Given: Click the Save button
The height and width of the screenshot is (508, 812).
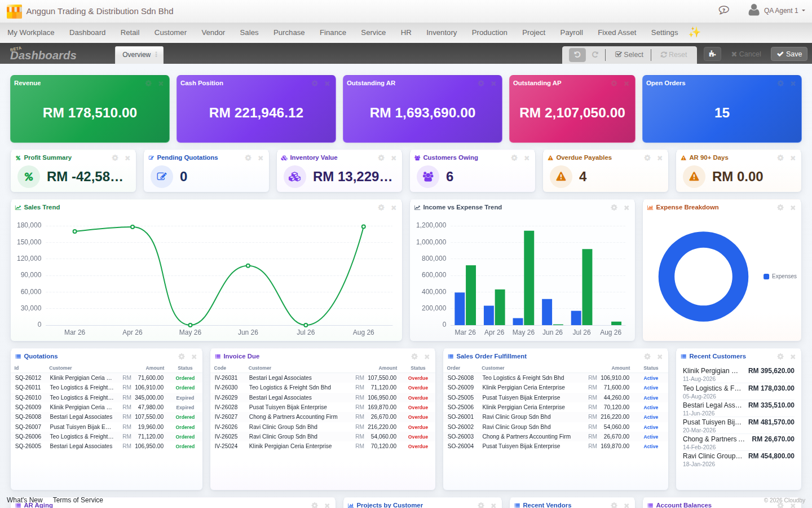Looking at the screenshot, I should click(789, 54).
